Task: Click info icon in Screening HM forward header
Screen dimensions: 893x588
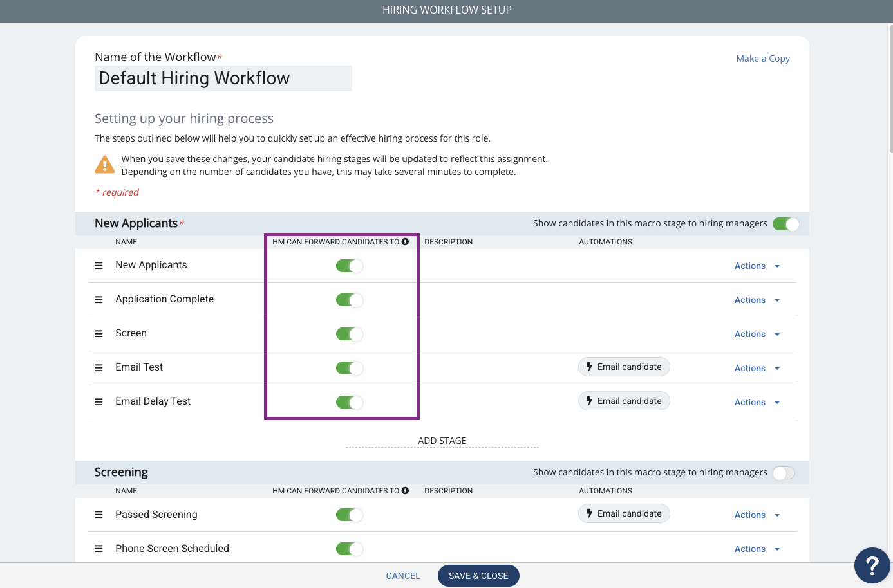Action: (x=405, y=491)
